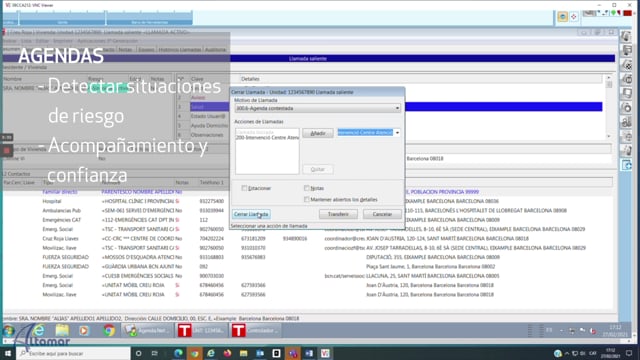Click the CUESB EMERGÈNCIES SOCIALS contact name
640x360 pixels.
pyautogui.click(x=138, y=276)
